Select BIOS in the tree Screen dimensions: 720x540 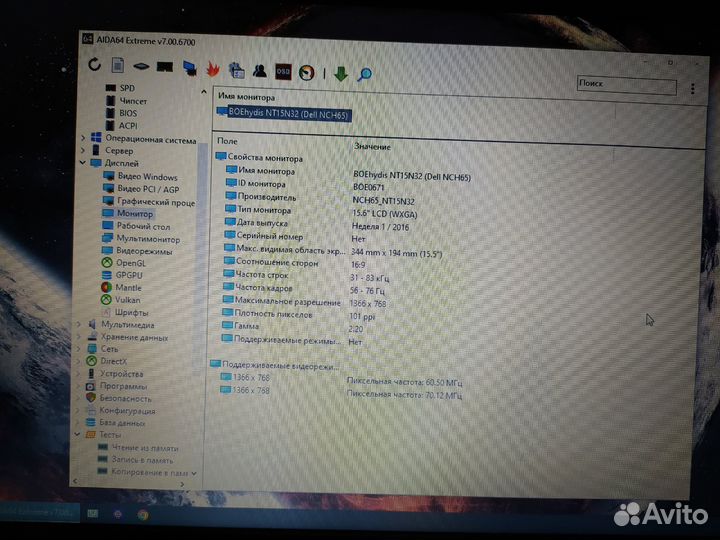(128, 113)
